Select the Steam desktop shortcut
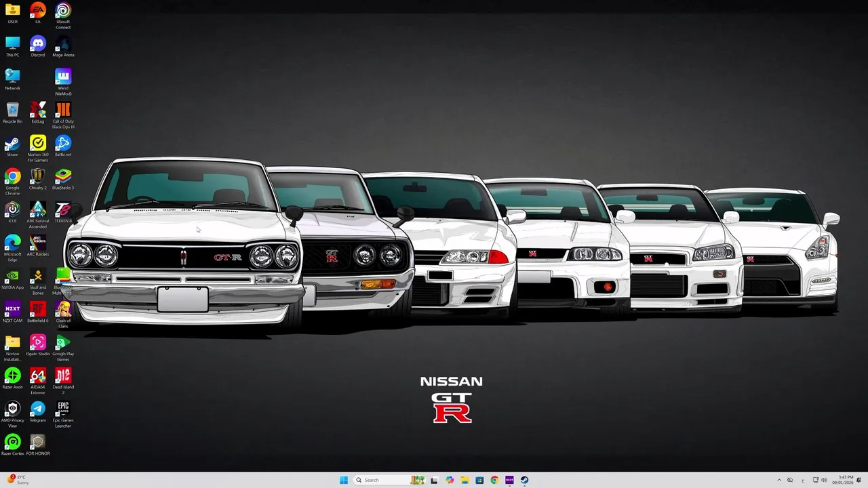Screen dimensions: 868x488 tap(12, 146)
